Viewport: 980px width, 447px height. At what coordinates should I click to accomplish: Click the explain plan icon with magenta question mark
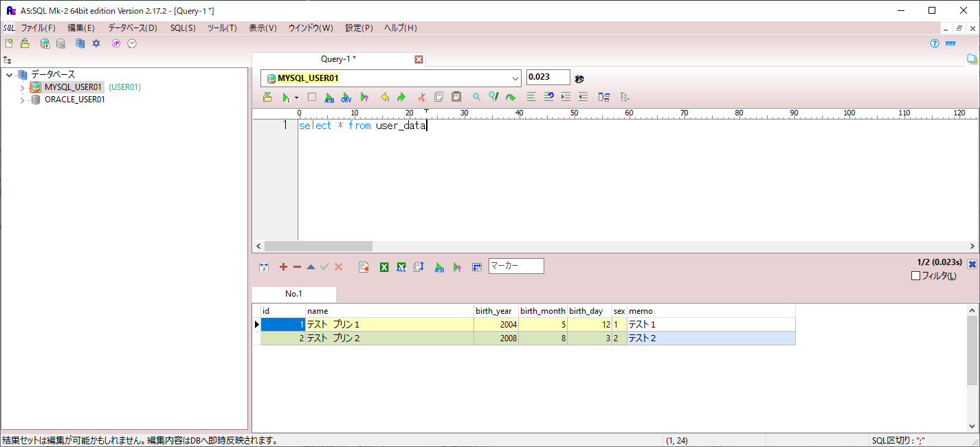coord(364,98)
